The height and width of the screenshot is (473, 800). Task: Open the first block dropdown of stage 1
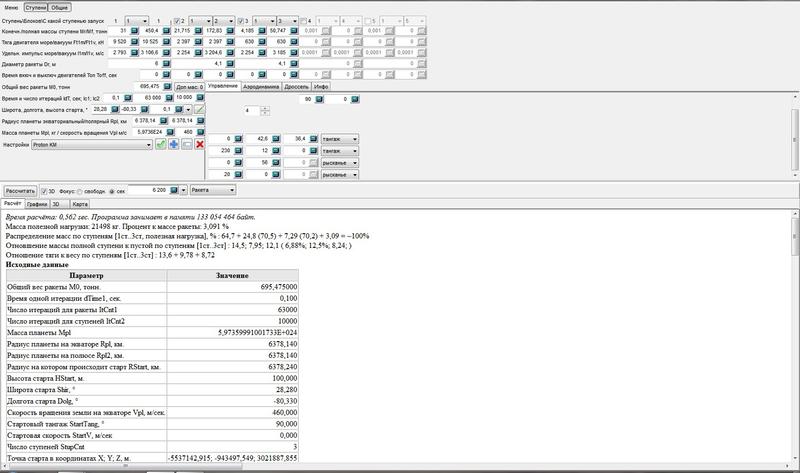(137, 21)
